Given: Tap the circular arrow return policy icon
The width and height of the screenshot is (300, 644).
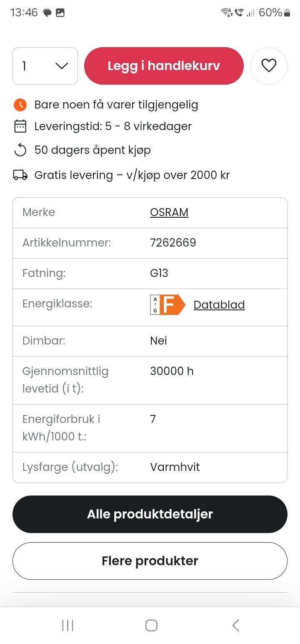Looking at the screenshot, I should 20,150.
